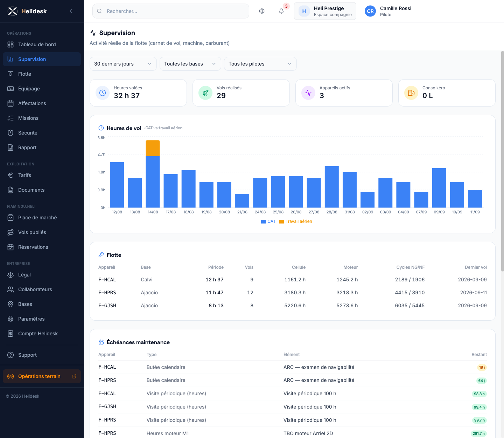The image size is (504, 438).
Task: Toggle the CAT legend swatch
Action: (x=264, y=221)
